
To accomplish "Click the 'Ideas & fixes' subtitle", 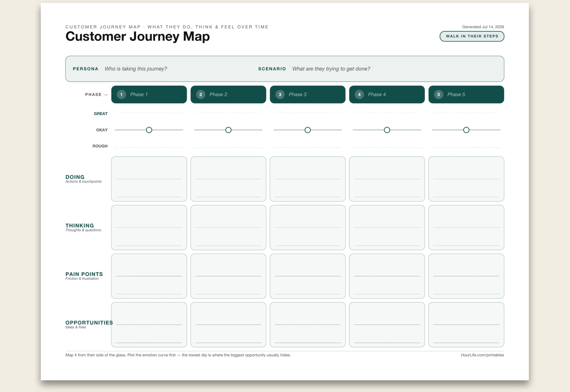I will click(76, 327).
